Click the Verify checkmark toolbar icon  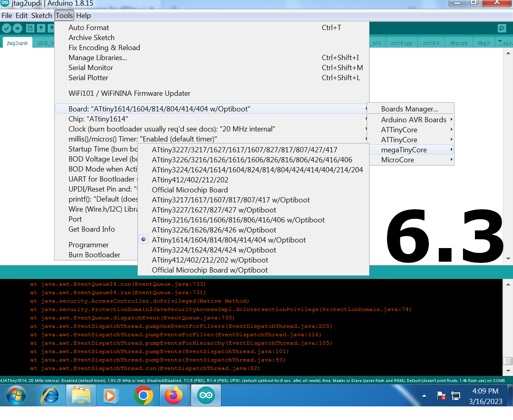click(x=6, y=28)
